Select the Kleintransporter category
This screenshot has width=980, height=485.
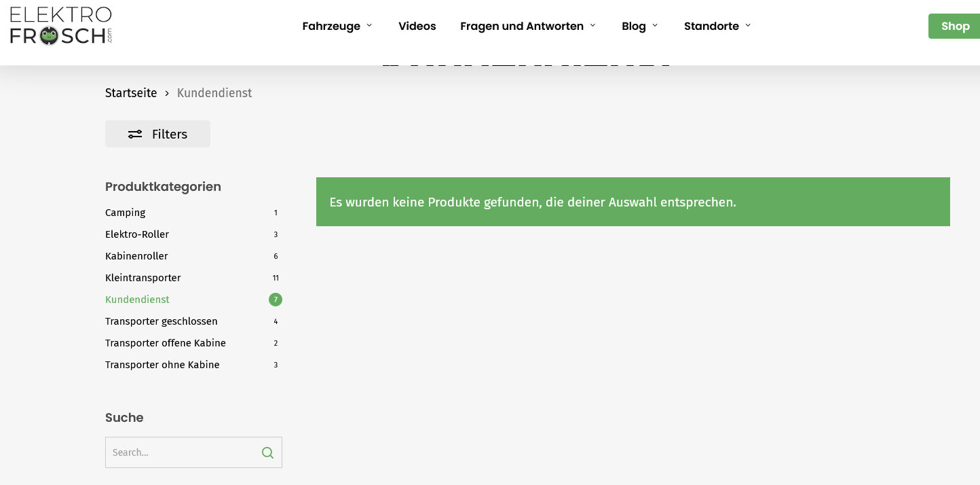tap(143, 278)
